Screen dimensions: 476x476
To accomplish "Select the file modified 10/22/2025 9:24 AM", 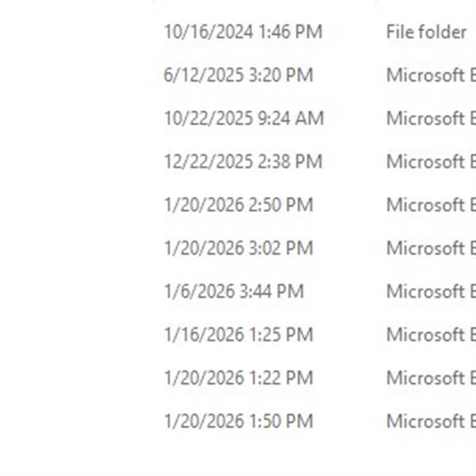I will (x=244, y=119).
